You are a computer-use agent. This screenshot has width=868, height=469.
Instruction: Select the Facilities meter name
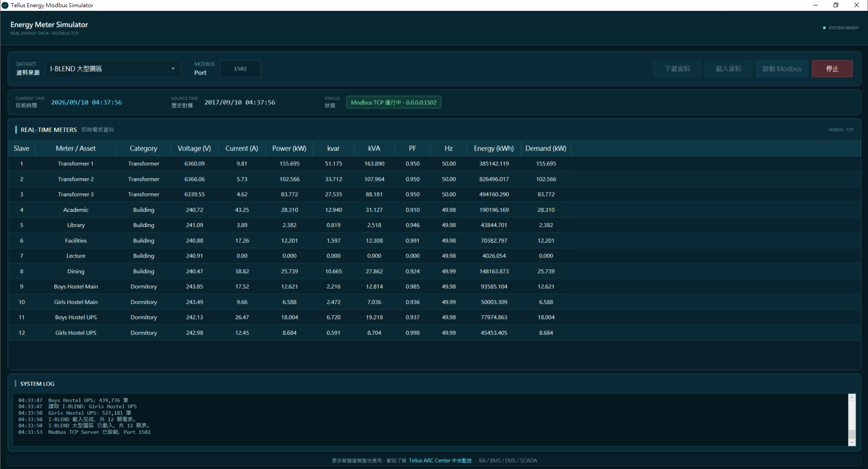tap(76, 240)
